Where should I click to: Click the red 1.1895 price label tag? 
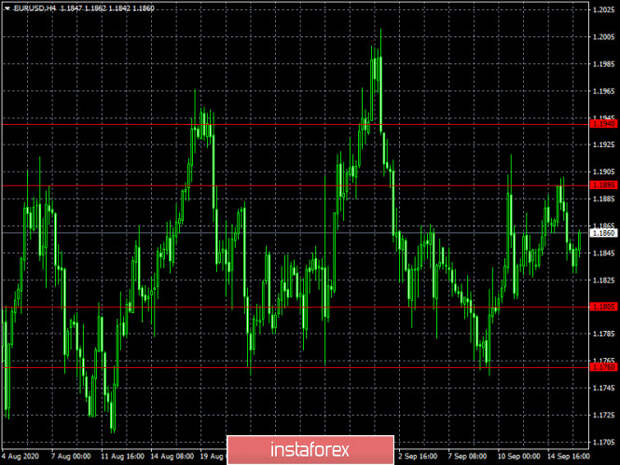coord(604,185)
